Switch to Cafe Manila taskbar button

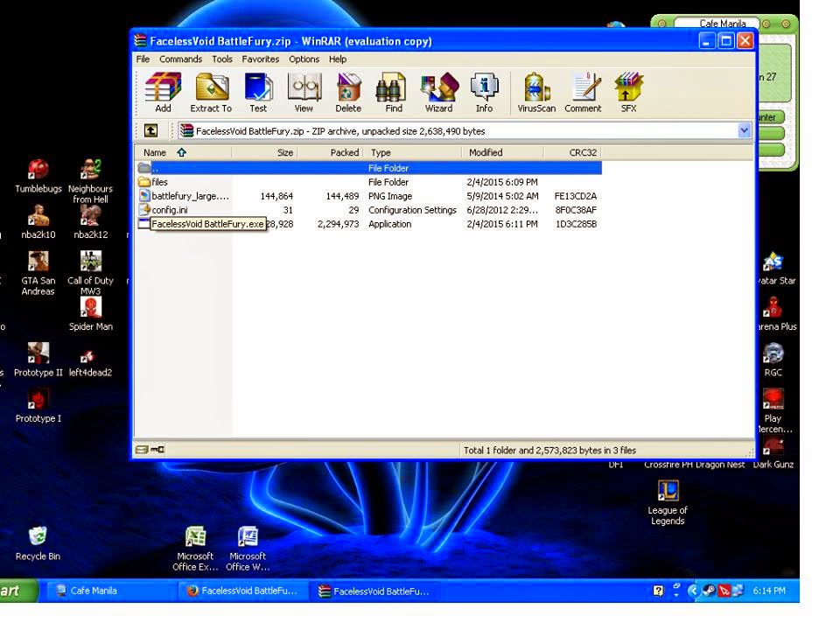87,591
